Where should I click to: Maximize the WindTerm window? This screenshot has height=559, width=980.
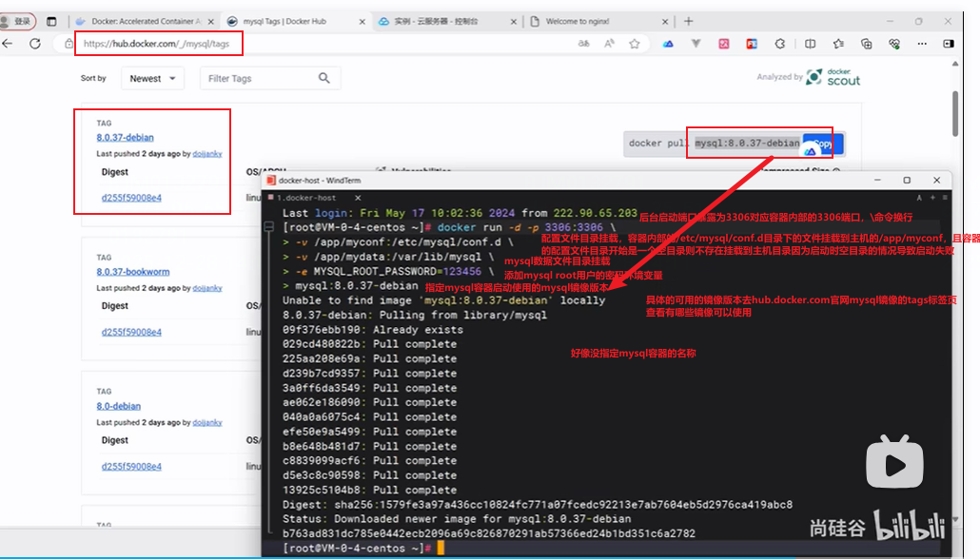[907, 180]
